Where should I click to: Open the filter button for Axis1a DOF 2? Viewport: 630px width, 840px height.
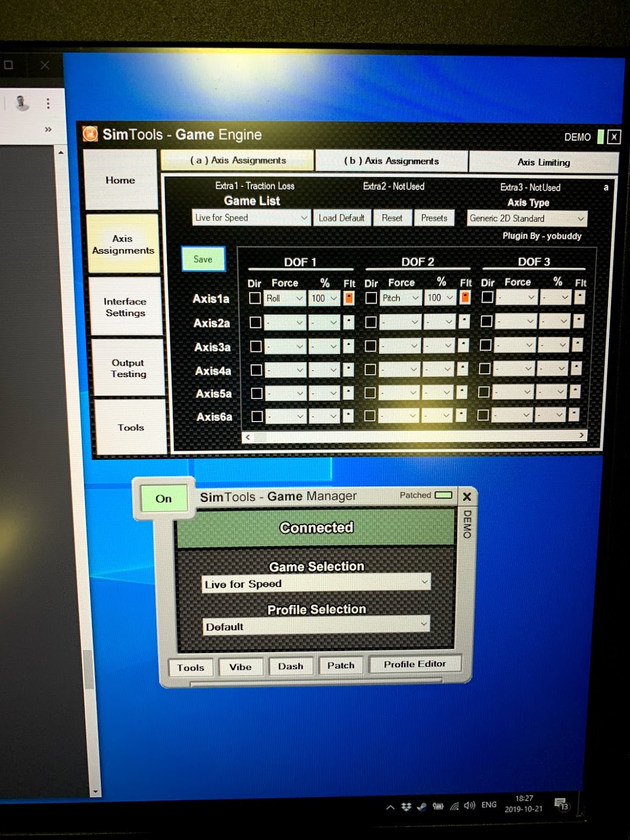pyautogui.click(x=465, y=297)
